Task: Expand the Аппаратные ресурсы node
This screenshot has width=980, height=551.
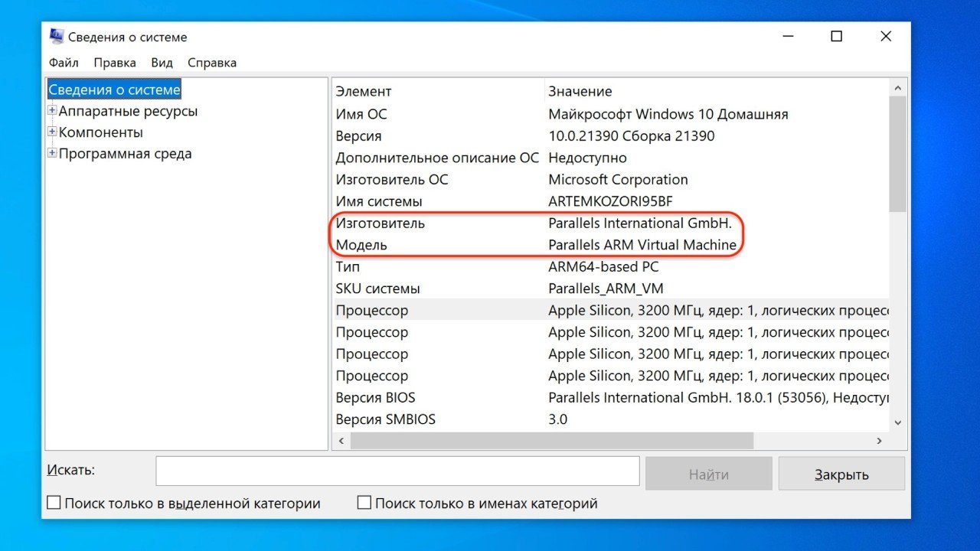Action: 52,111
